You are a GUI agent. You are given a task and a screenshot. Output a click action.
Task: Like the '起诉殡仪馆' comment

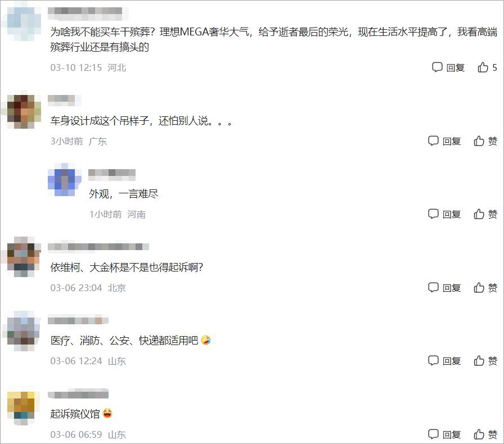(485, 434)
